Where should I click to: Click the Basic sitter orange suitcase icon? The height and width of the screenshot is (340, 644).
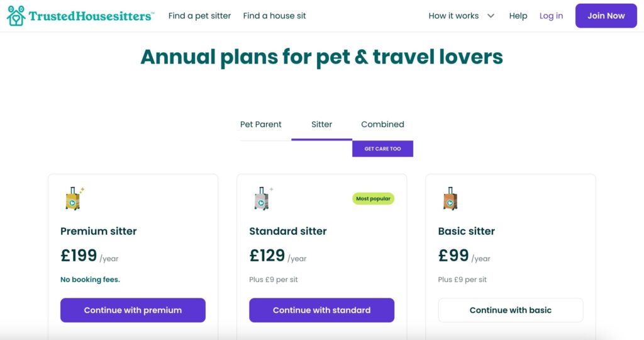click(450, 199)
